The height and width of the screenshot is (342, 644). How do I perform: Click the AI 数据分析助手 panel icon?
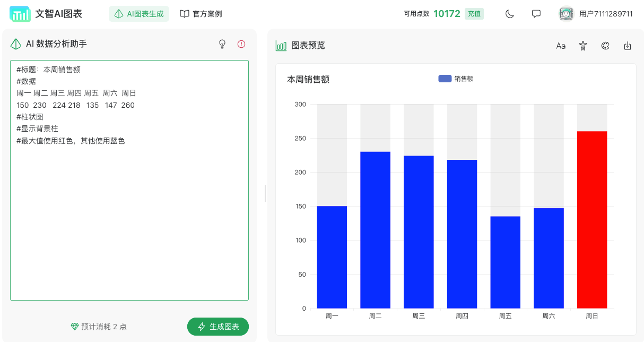click(x=16, y=44)
